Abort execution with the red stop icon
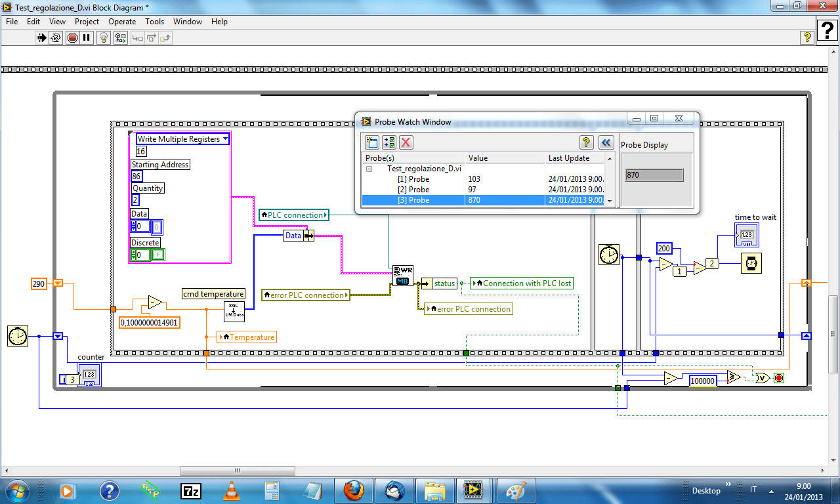Image resolution: width=840 pixels, height=504 pixels. point(71,37)
